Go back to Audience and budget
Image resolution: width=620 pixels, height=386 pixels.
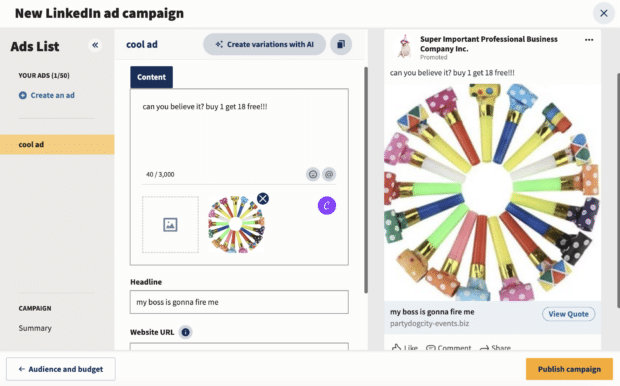pos(61,369)
